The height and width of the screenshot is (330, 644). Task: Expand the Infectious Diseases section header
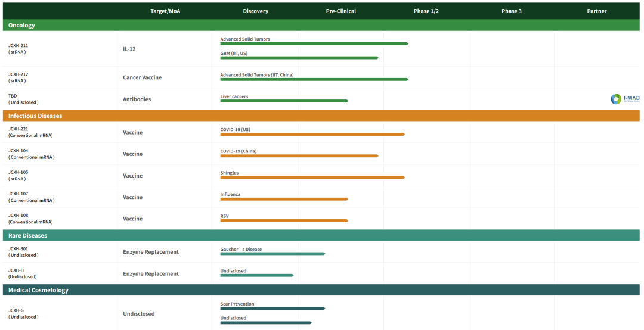pyautogui.click(x=35, y=116)
